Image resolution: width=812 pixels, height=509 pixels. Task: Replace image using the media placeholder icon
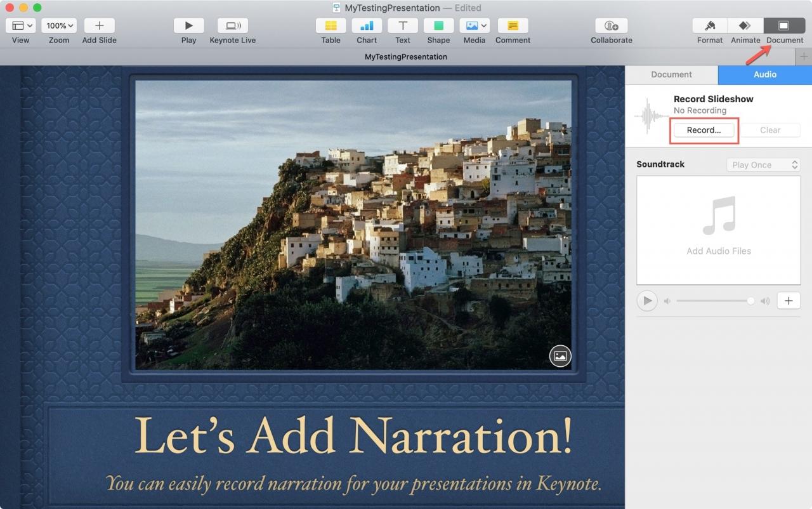[560, 356]
